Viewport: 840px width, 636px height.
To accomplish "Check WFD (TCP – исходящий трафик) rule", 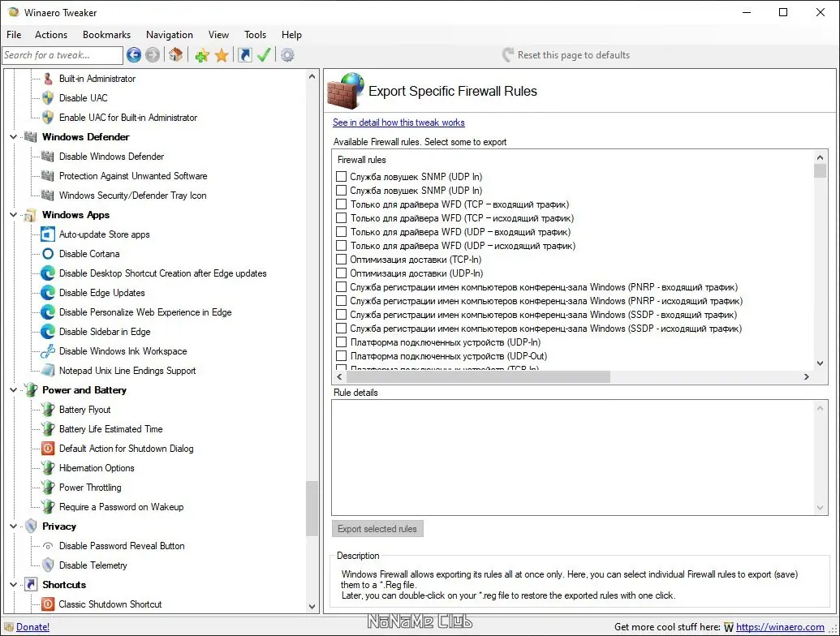I will [341, 218].
